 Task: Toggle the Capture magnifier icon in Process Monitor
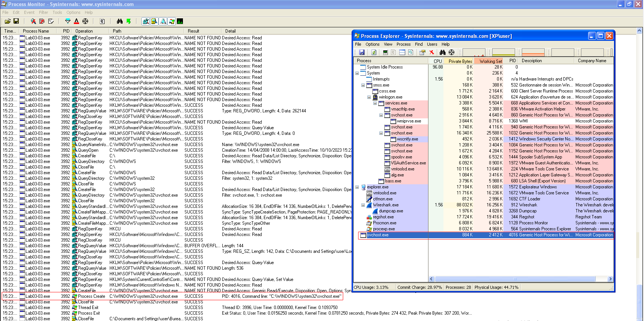33,21
